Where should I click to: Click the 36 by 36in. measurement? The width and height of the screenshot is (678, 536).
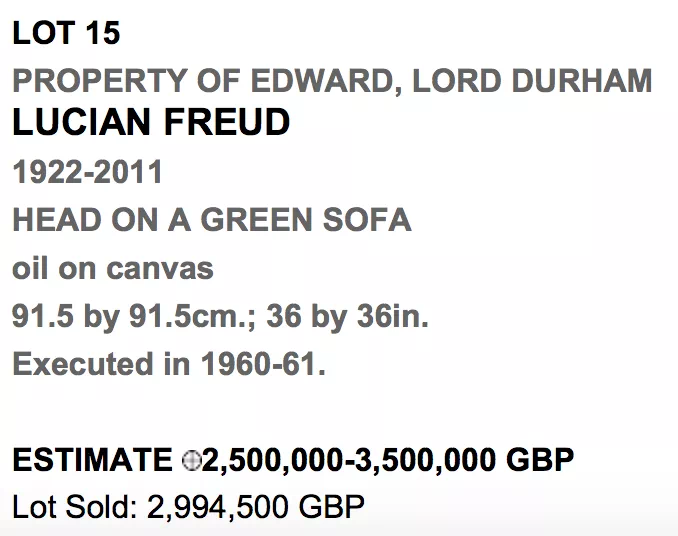click(348, 316)
